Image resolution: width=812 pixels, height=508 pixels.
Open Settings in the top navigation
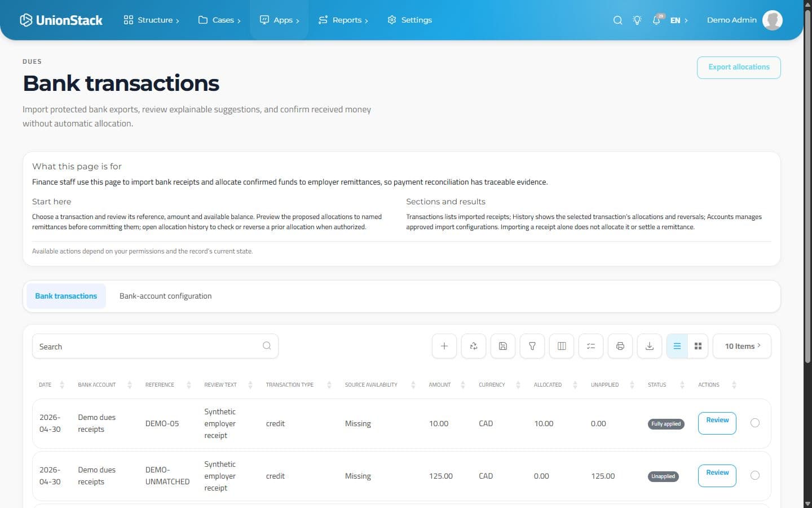pos(410,20)
